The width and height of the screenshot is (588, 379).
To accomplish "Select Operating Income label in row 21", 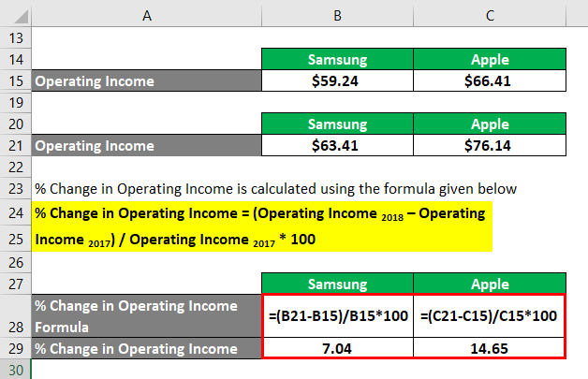I will point(147,145).
